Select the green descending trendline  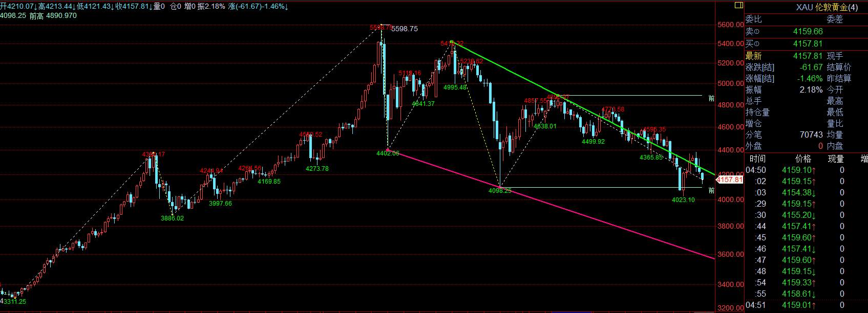583,109
